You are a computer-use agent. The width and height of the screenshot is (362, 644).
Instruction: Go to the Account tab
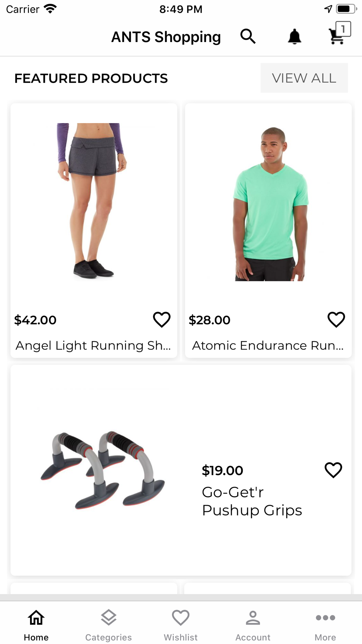click(x=253, y=624)
